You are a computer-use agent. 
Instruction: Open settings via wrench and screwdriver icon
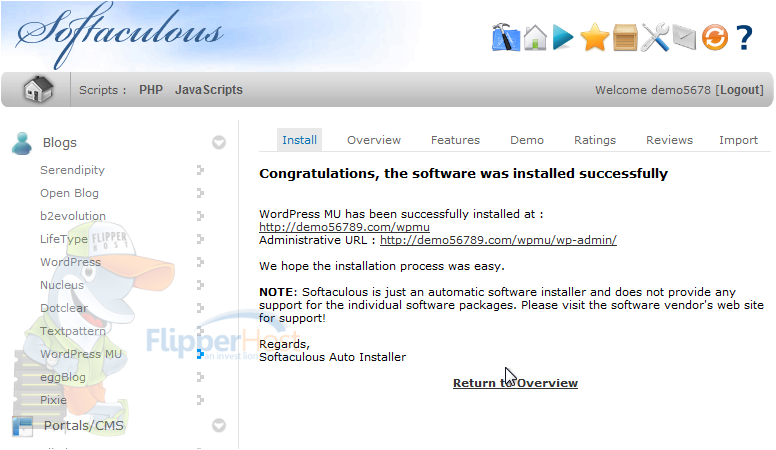click(x=655, y=37)
